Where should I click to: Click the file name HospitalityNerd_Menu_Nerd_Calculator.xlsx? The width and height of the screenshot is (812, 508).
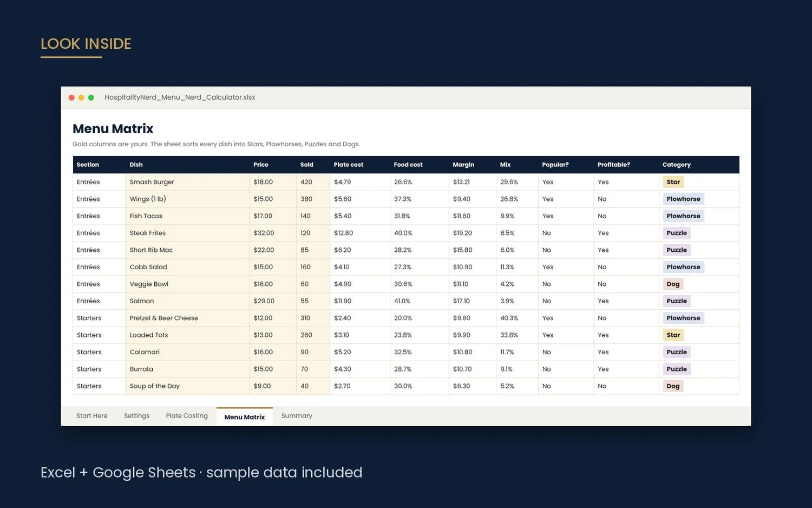pyautogui.click(x=180, y=97)
